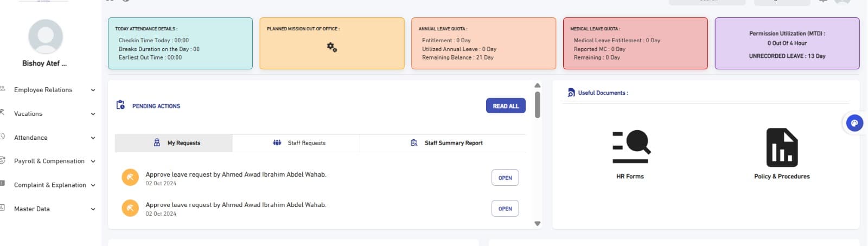Switch to Staff Summary Report tab
Viewport: 868px width, 246px height.
click(x=447, y=143)
